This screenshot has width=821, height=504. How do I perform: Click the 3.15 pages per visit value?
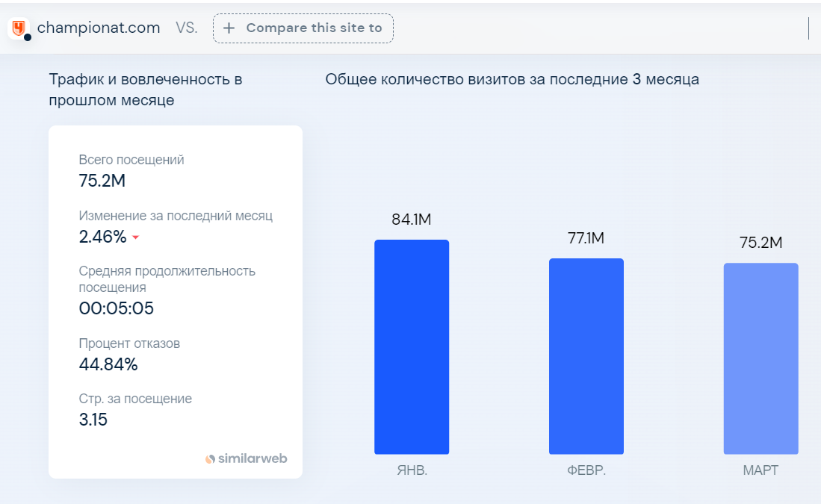click(x=93, y=419)
